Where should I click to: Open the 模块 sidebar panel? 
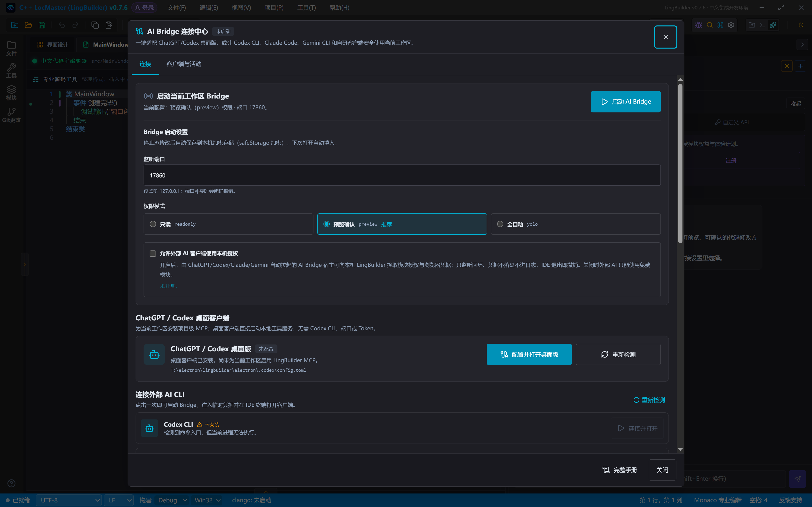pyautogui.click(x=11, y=93)
